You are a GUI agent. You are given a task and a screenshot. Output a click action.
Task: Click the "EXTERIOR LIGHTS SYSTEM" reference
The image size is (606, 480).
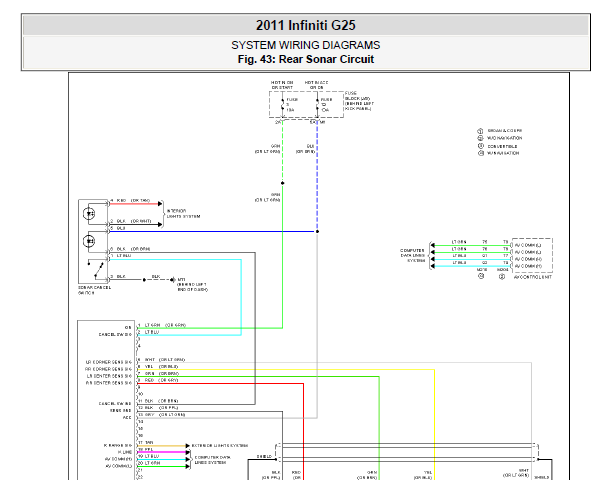point(220,446)
